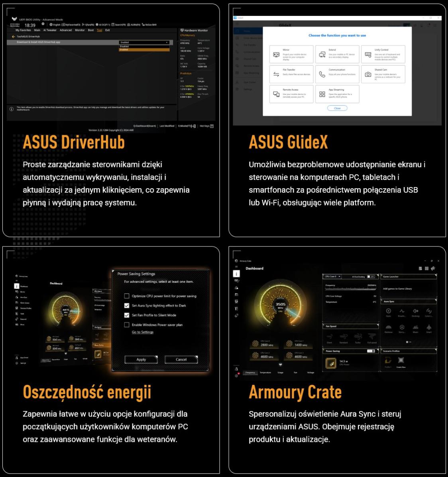Image resolution: width=448 pixels, height=477 pixels.
Task: Set Fan Speed to Turbo mode
Action: [x=358, y=338]
